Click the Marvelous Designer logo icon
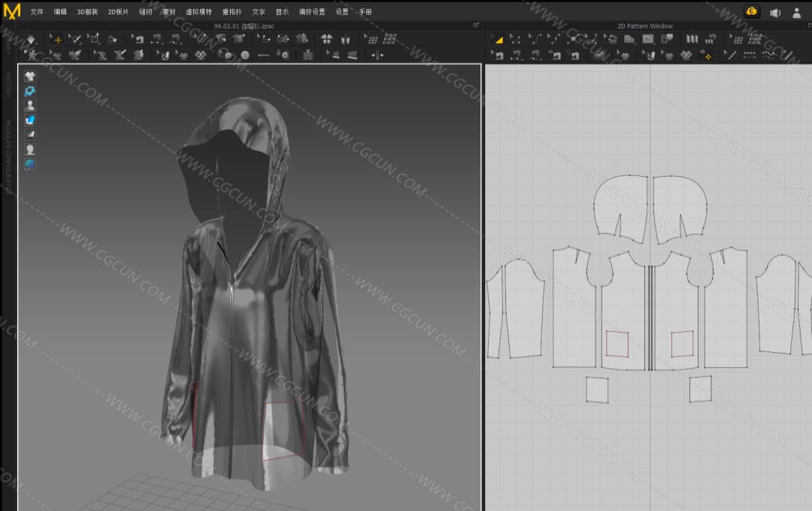Image resolution: width=812 pixels, height=511 pixels. 12,11
